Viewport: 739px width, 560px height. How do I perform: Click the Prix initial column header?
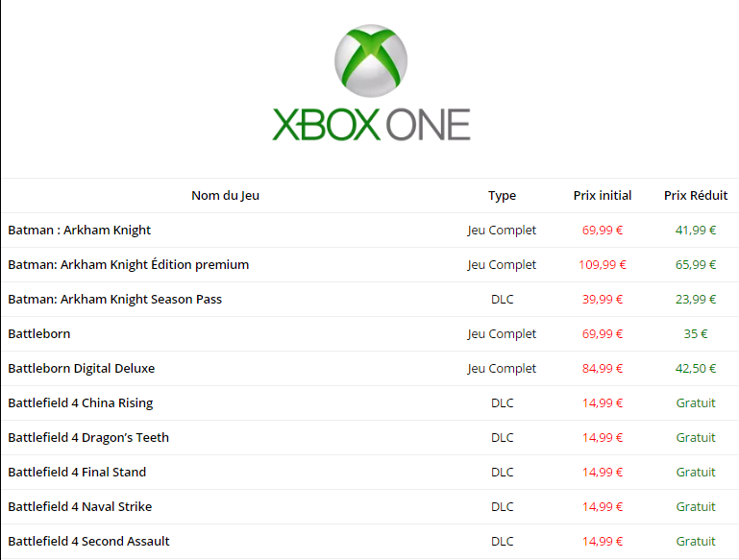[603, 195]
